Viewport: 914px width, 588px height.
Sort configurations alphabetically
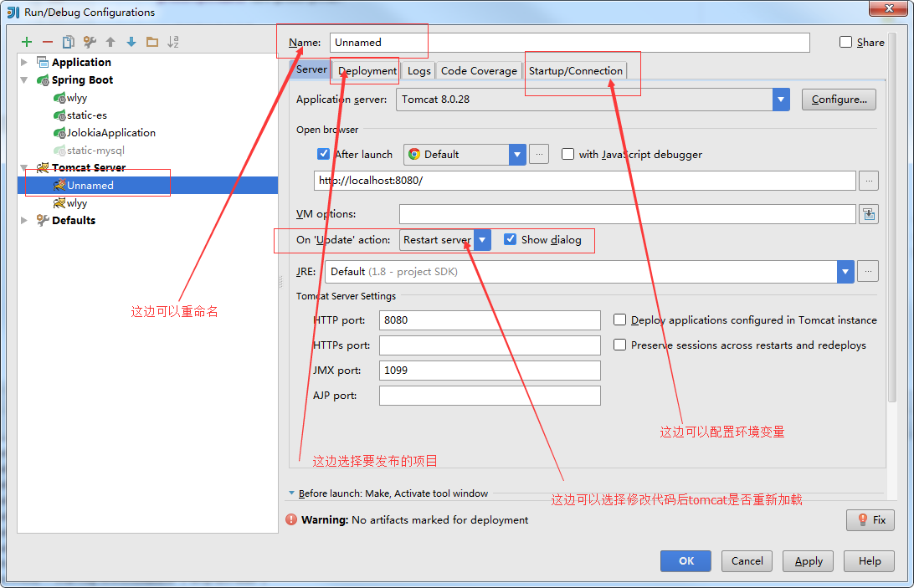pos(173,42)
